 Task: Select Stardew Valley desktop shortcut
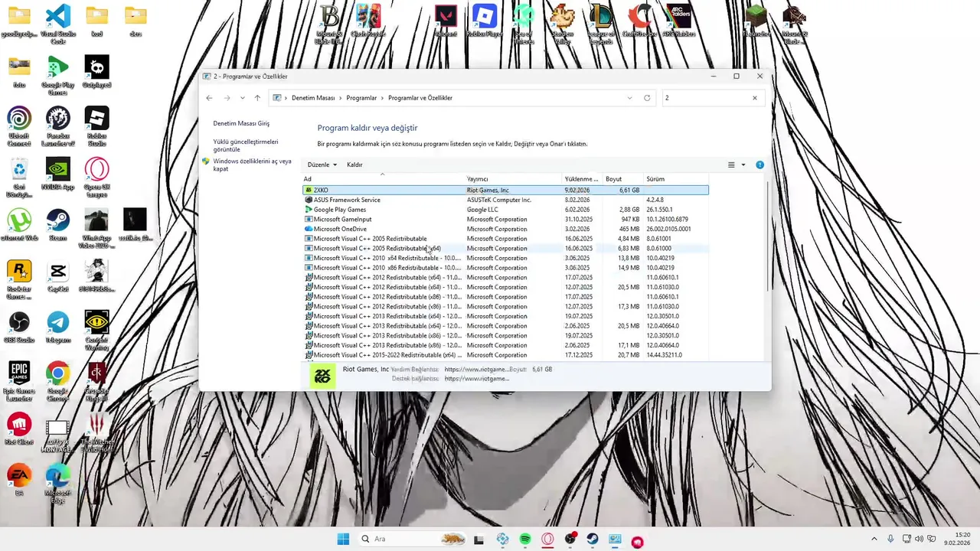563,24
